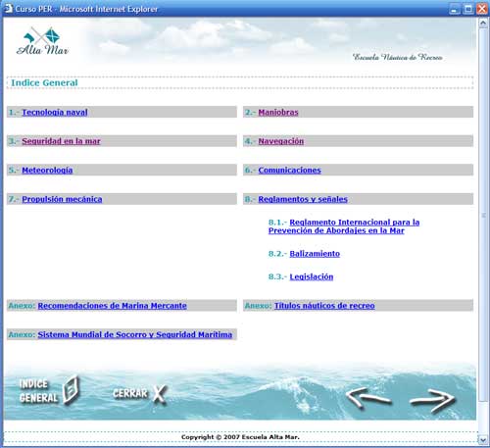The width and height of the screenshot is (490, 448).
Task: Open annex Recomendaciones de Marina Mercante
Action: click(112, 306)
